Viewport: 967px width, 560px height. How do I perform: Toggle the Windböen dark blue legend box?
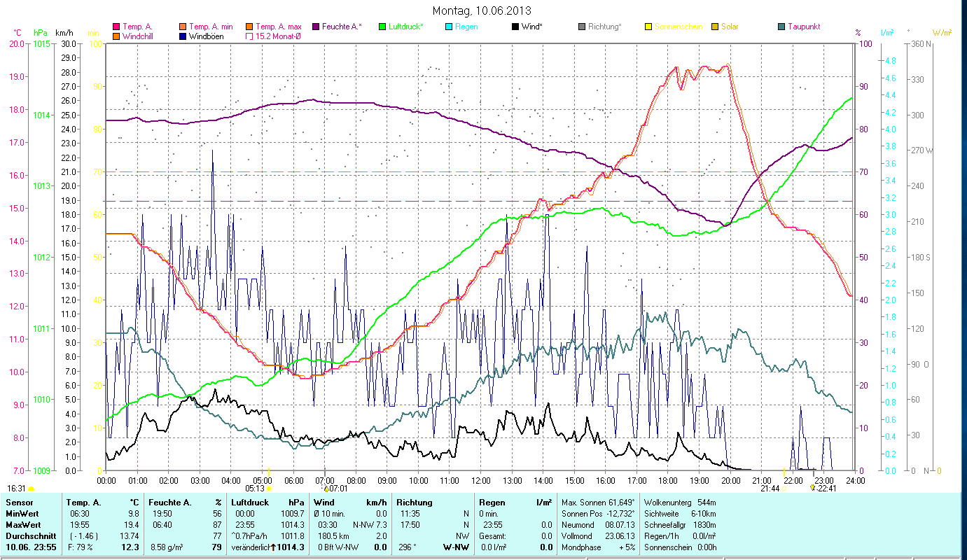point(183,36)
